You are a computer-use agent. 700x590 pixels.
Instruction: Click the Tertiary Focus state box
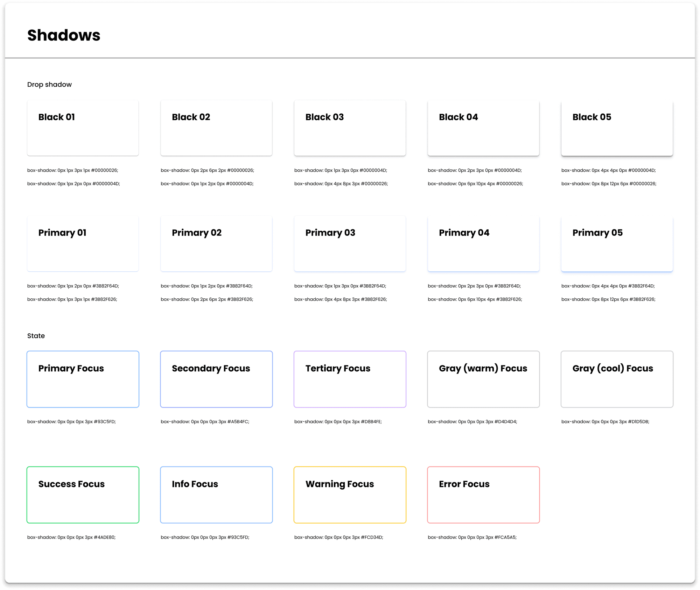pos(350,379)
